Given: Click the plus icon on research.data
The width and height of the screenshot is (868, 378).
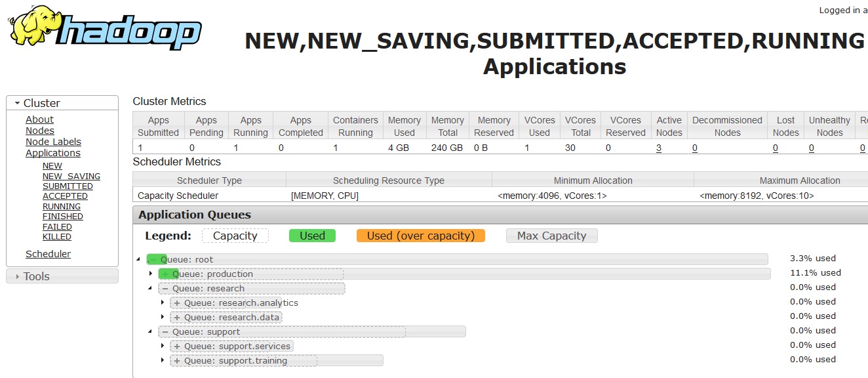Looking at the screenshot, I should pyautogui.click(x=177, y=317).
